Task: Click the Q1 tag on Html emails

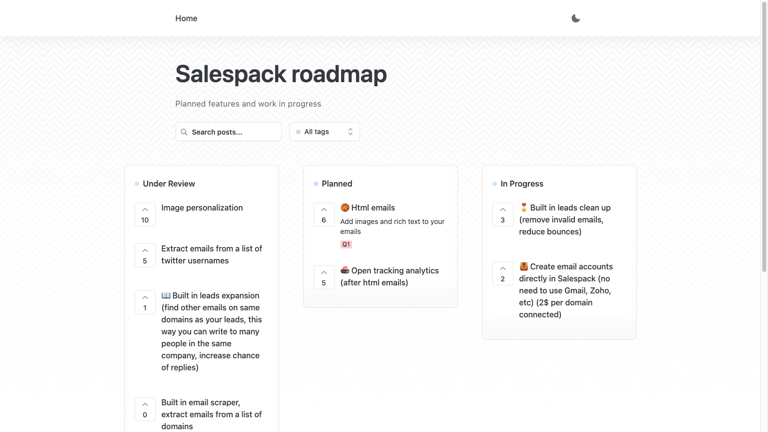Action: click(x=346, y=244)
